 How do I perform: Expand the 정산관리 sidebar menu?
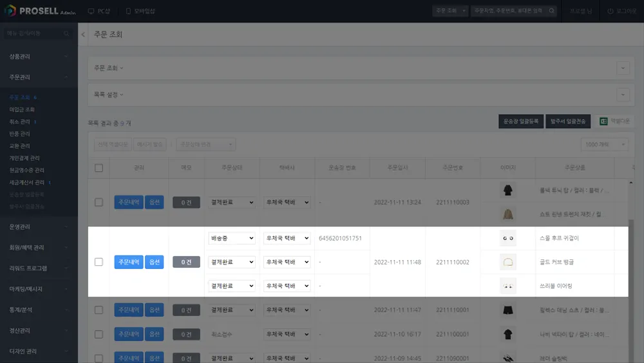[39, 331]
